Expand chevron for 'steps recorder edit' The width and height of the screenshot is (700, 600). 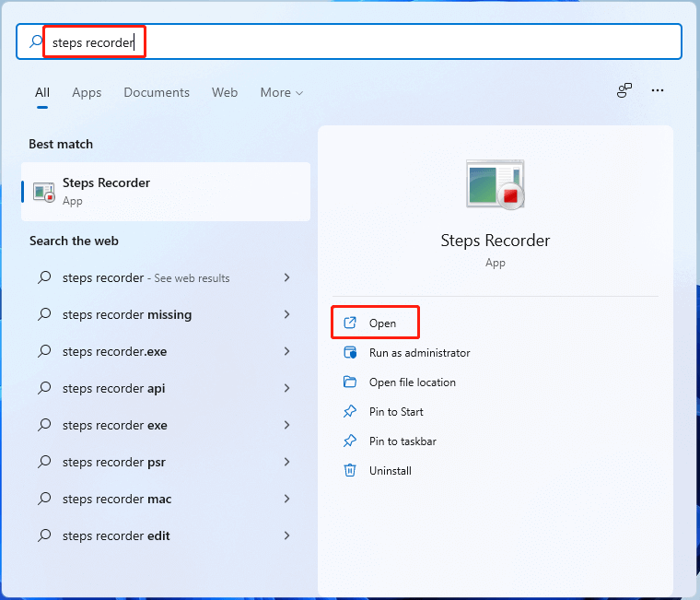(287, 535)
